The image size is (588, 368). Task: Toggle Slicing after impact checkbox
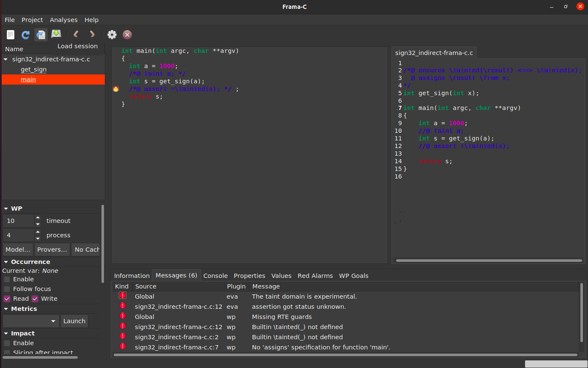7,352
